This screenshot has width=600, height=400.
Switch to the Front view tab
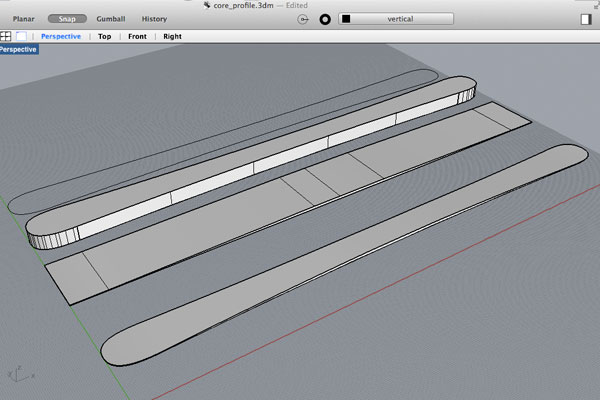click(137, 36)
